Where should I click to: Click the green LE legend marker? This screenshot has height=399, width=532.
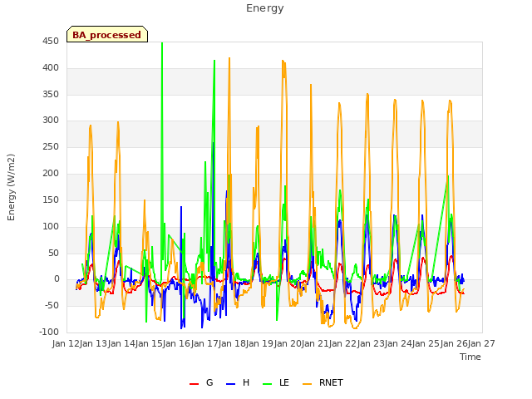click(x=268, y=384)
